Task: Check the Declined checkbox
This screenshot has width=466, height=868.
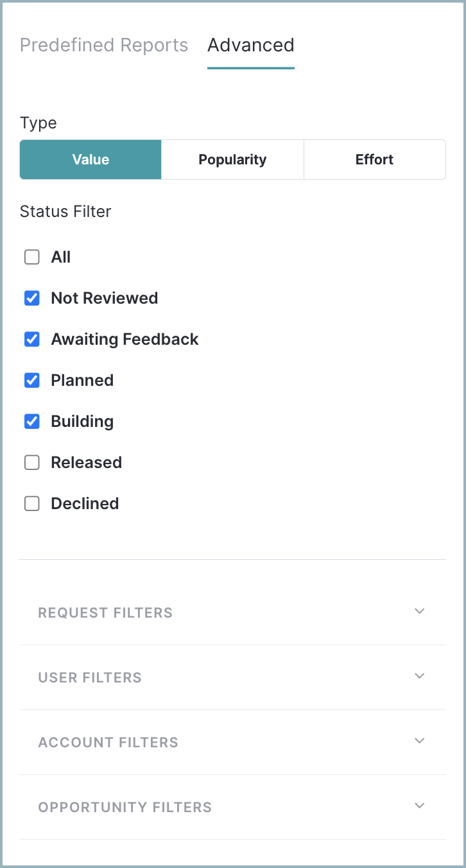Action: 32,504
